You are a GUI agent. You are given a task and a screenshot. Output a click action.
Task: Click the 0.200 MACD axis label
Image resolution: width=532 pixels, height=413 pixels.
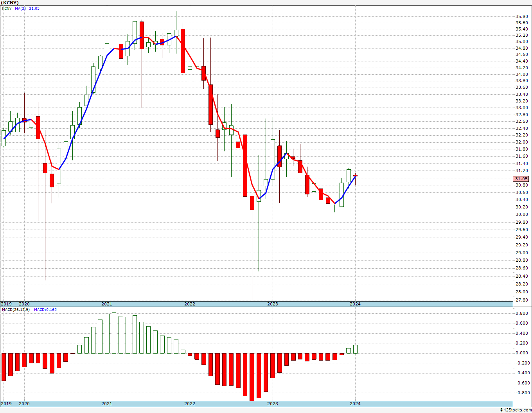521,343
